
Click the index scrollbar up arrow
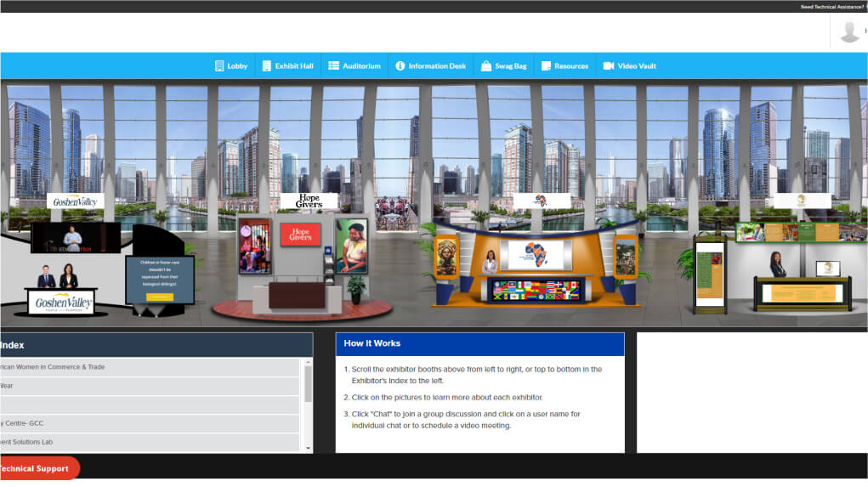tap(309, 362)
